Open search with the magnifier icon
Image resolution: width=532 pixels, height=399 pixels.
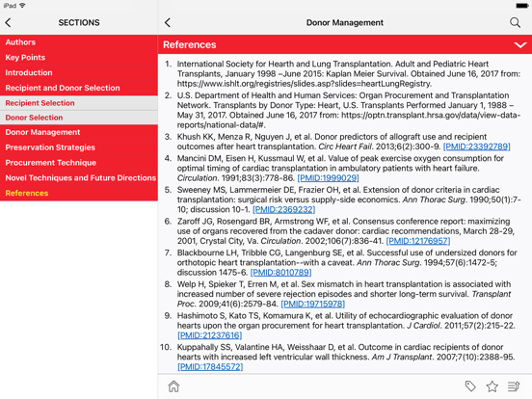(515, 23)
